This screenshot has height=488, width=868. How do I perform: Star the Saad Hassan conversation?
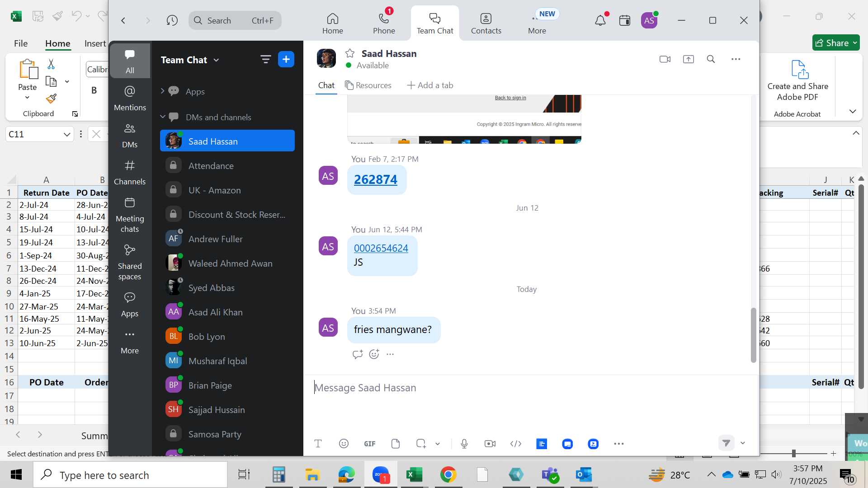coord(350,53)
